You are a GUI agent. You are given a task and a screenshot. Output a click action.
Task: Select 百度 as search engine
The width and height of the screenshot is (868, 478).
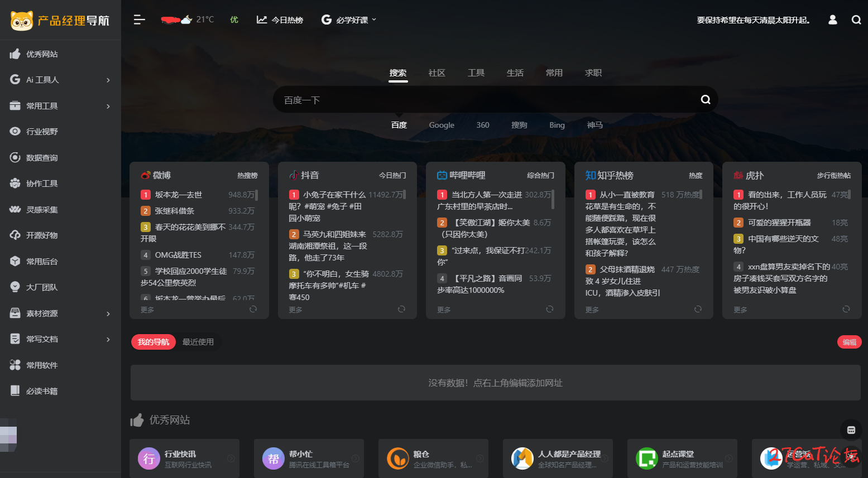click(x=399, y=125)
